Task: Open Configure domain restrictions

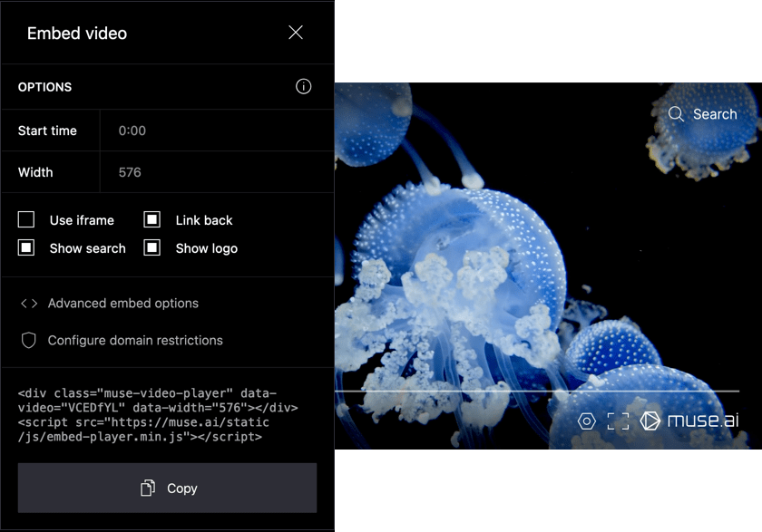Action: point(135,341)
